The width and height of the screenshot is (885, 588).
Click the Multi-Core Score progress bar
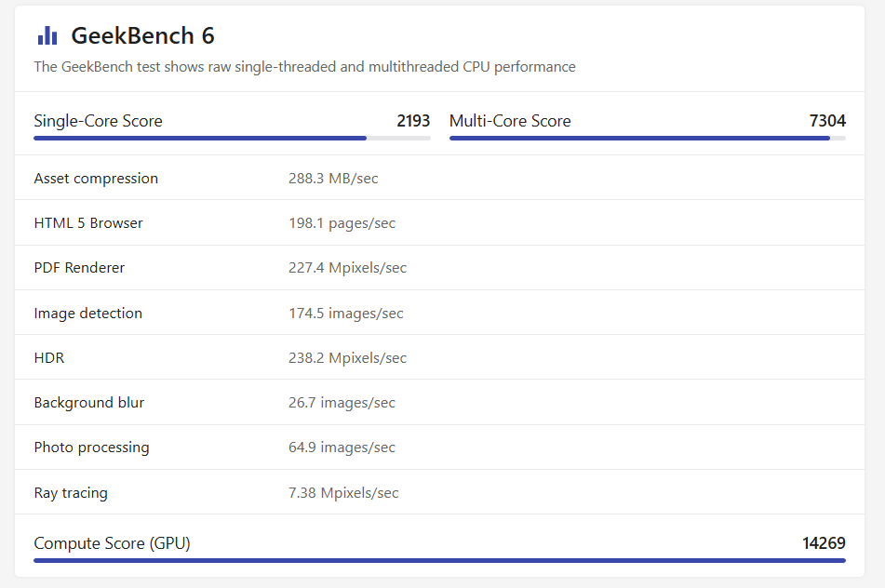click(x=647, y=138)
